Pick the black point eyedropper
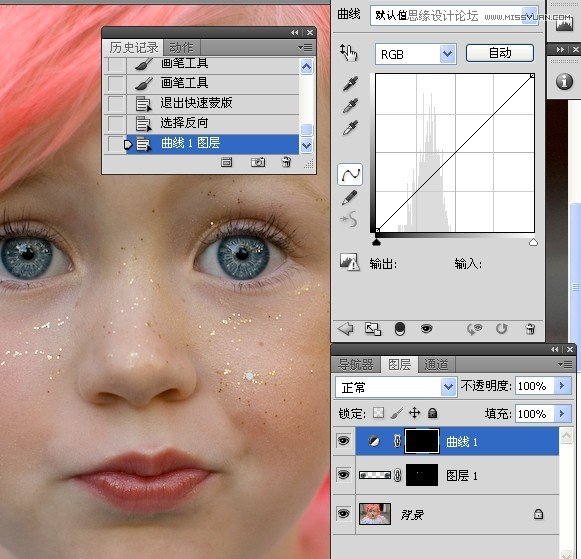 (x=350, y=84)
